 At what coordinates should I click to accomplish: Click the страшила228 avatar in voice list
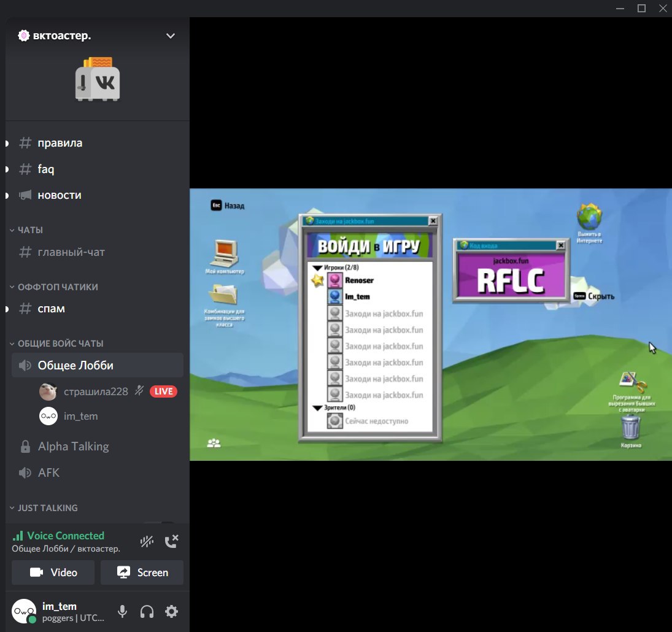pos(48,391)
